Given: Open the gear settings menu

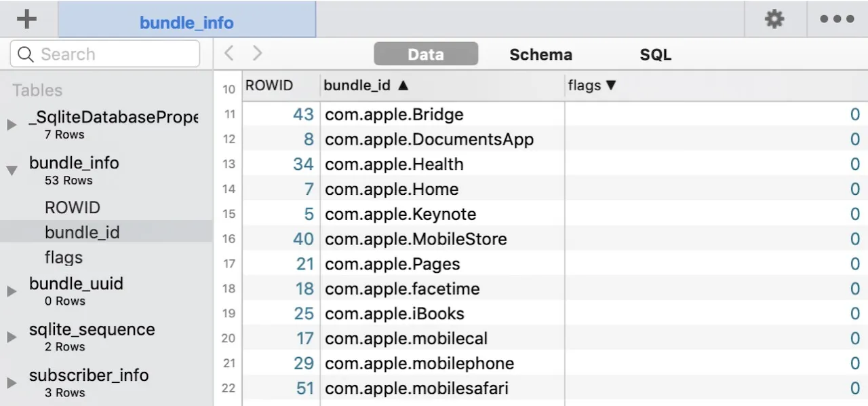Looking at the screenshot, I should 774,19.
